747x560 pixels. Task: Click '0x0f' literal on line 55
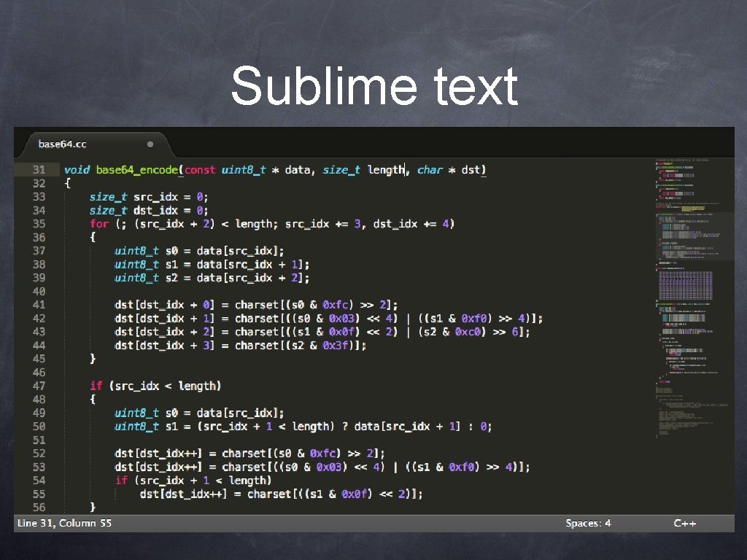pos(355,494)
